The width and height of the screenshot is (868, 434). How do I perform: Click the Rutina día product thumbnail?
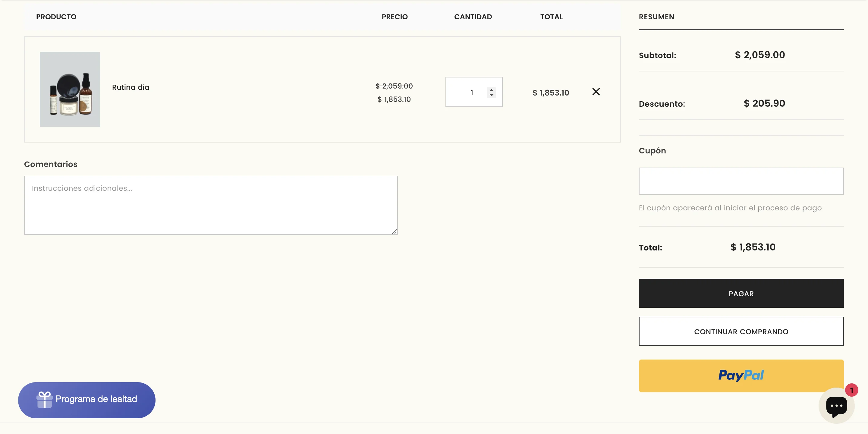70,89
